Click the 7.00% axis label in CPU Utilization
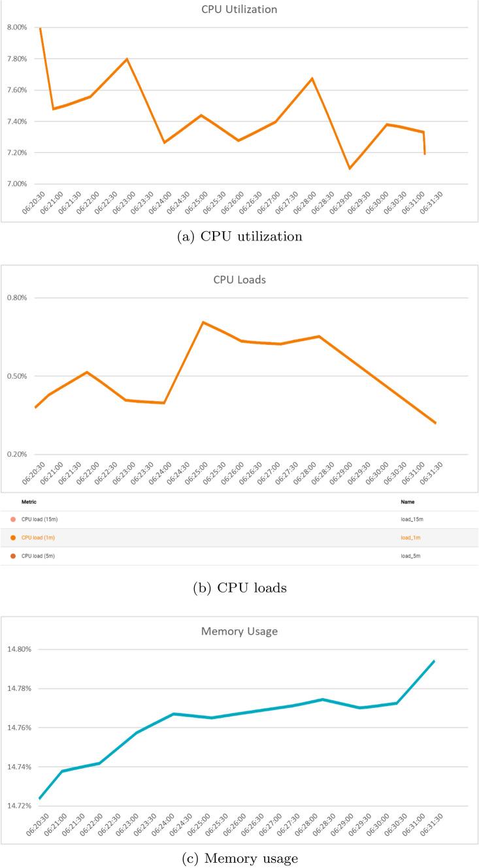The width and height of the screenshot is (479, 868). [x=18, y=184]
